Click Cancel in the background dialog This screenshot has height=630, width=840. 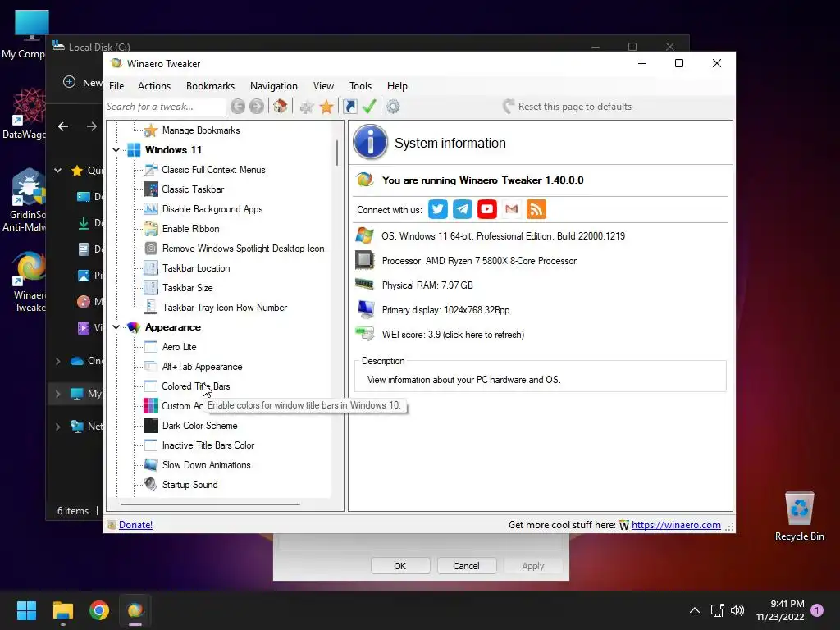tap(466, 566)
